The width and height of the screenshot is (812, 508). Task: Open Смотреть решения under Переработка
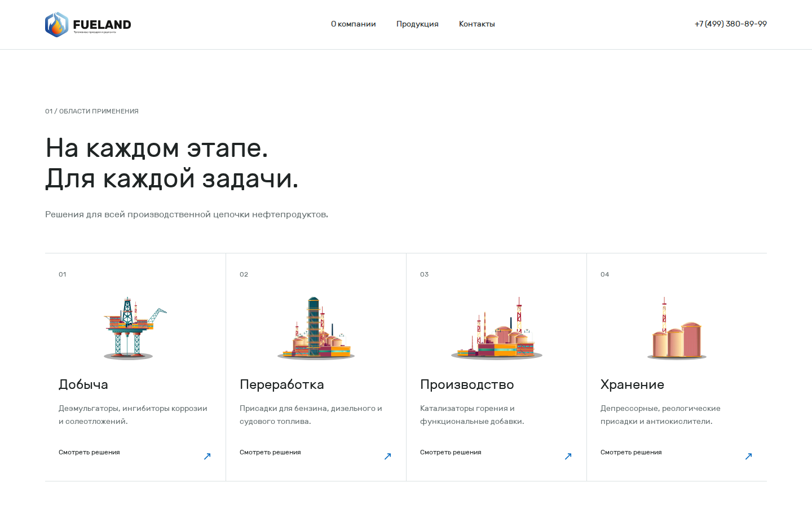[x=270, y=452]
